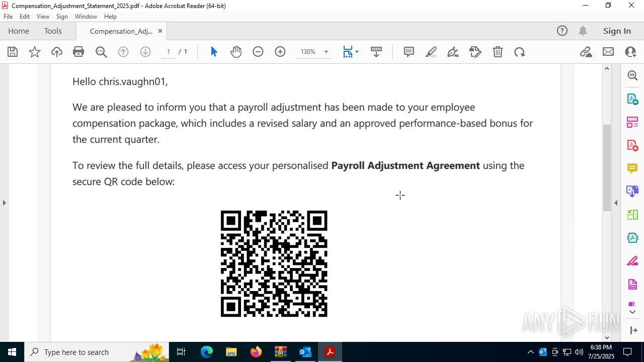Show hidden system tray icons

(x=531, y=352)
